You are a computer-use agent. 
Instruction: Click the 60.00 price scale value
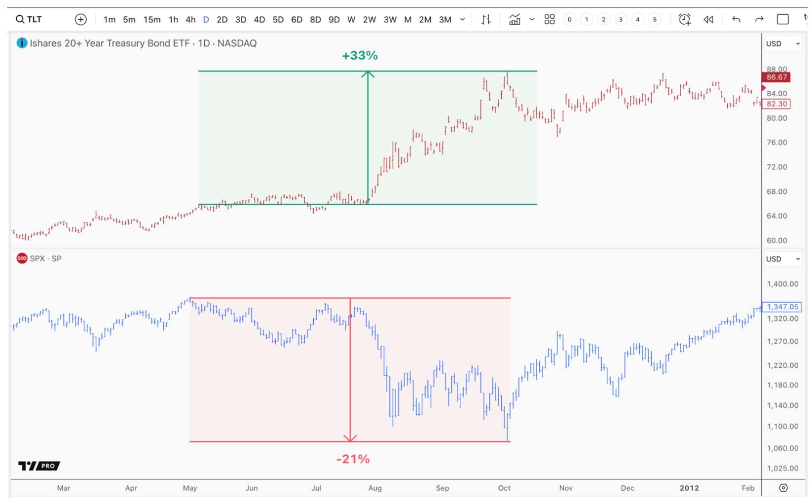tap(777, 241)
